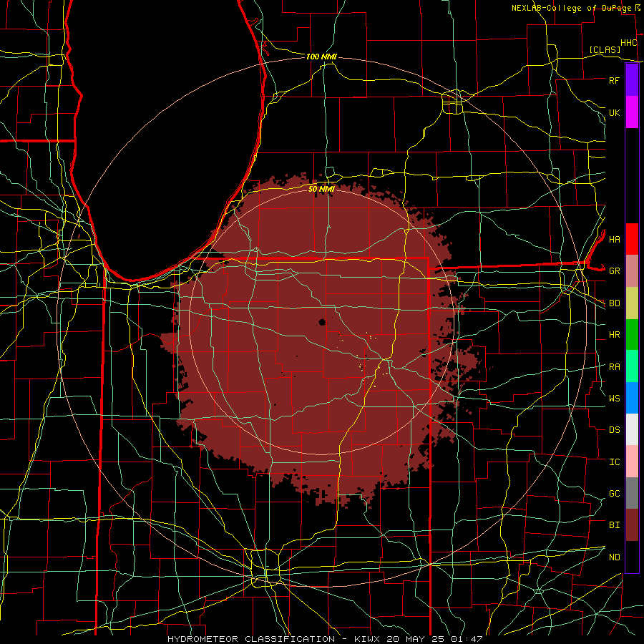Click the UK legend label
Screen dimensions: 644x644
pos(614,112)
